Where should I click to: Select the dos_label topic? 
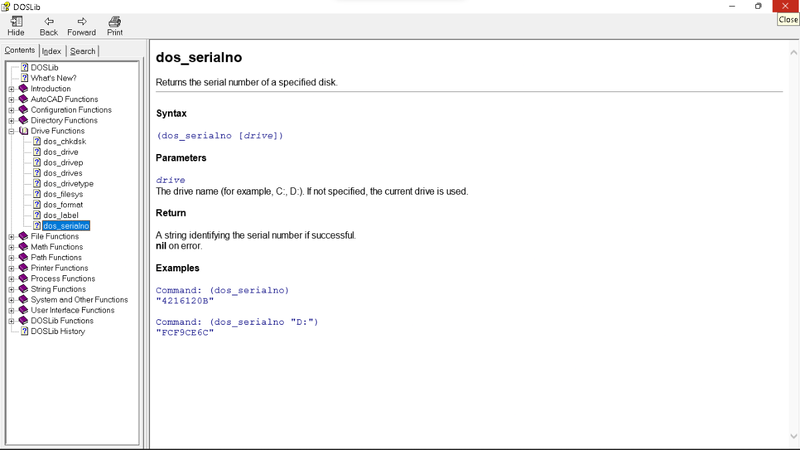(61, 215)
